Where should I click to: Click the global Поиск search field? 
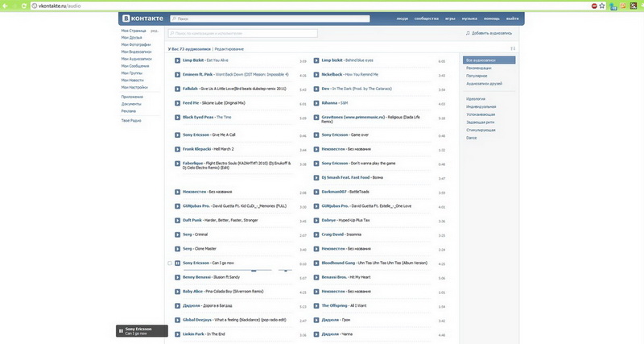coord(270,19)
